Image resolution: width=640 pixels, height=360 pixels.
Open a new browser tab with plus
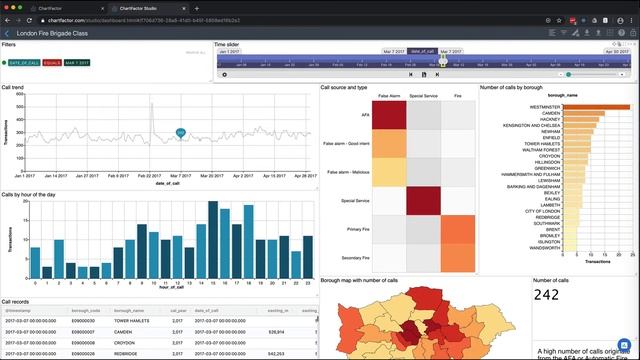(x=197, y=8)
